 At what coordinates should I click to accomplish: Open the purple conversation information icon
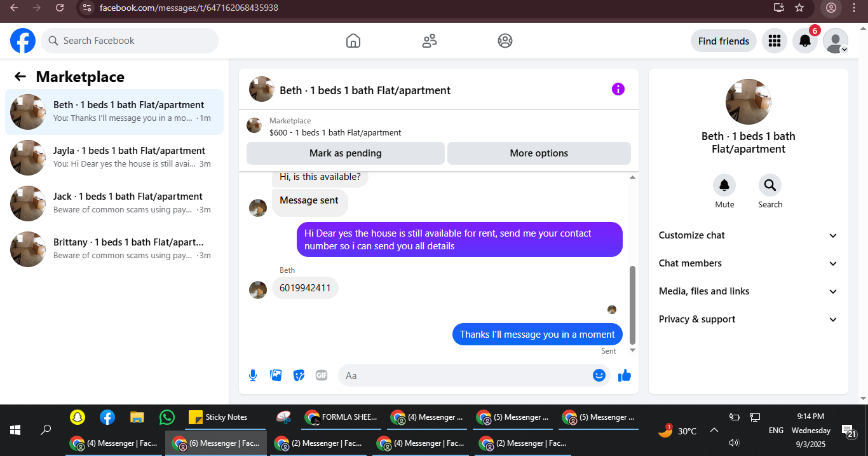click(x=618, y=89)
